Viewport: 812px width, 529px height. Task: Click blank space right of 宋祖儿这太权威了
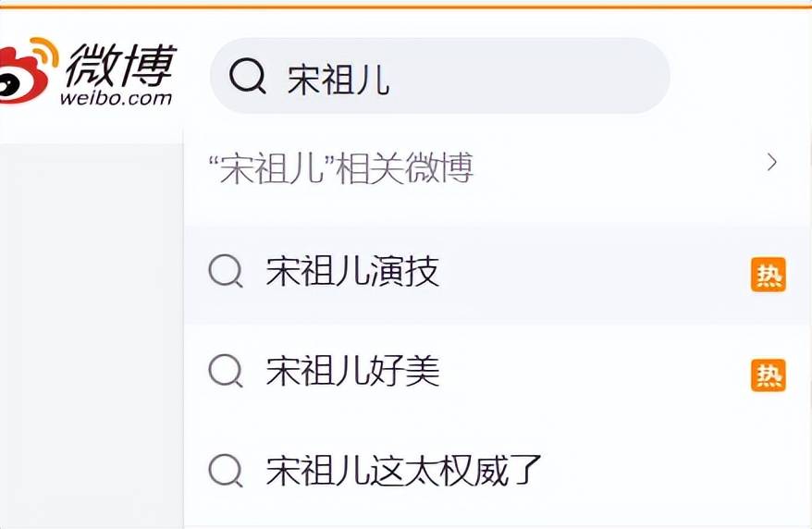pyautogui.click(x=666, y=471)
